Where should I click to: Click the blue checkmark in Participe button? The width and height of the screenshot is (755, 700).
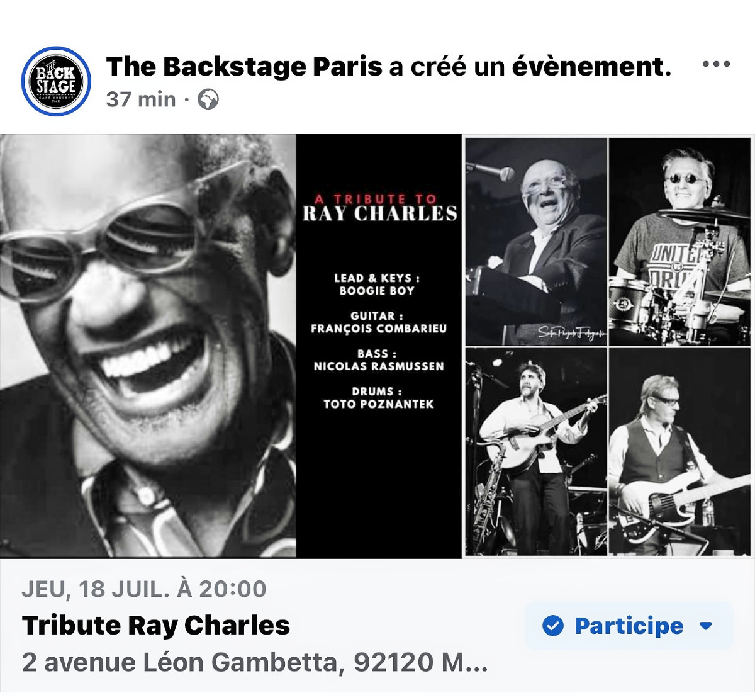[553, 626]
